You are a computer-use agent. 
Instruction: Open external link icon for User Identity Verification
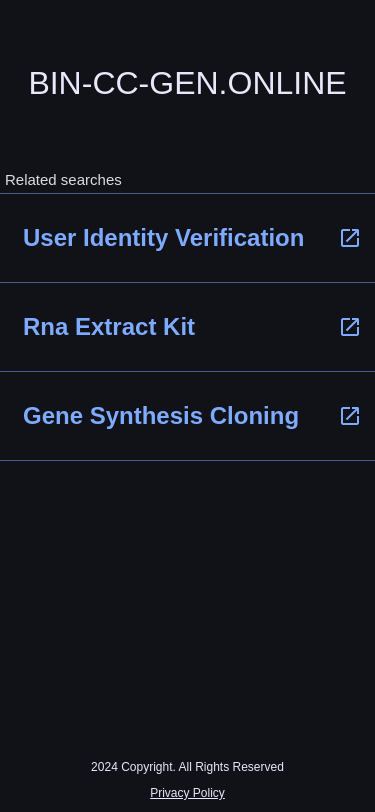click(x=350, y=238)
